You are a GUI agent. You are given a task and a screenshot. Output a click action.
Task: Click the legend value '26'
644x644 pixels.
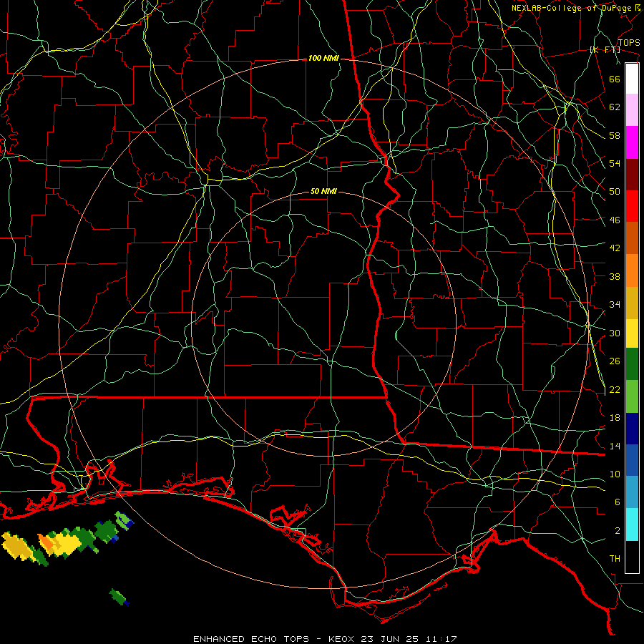(x=615, y=361)
